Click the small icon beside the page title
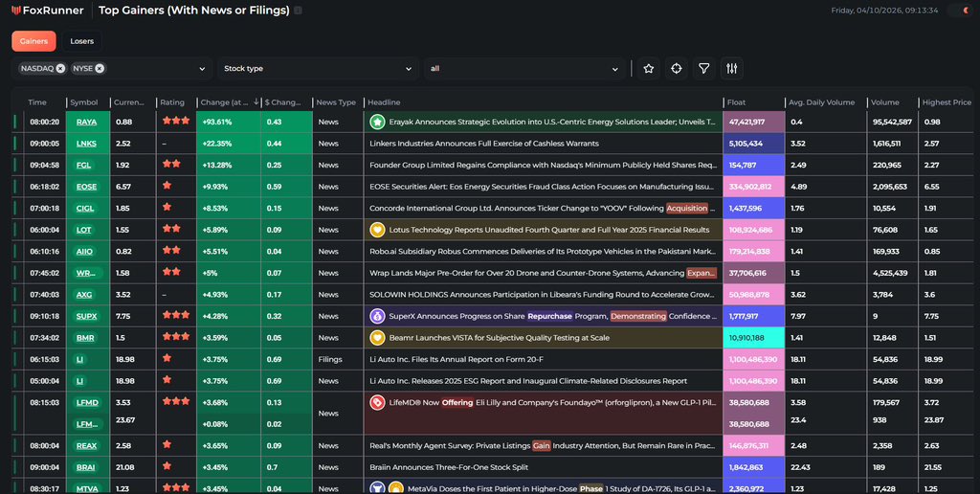Viewport: 980px width, 494px height. 299,10
